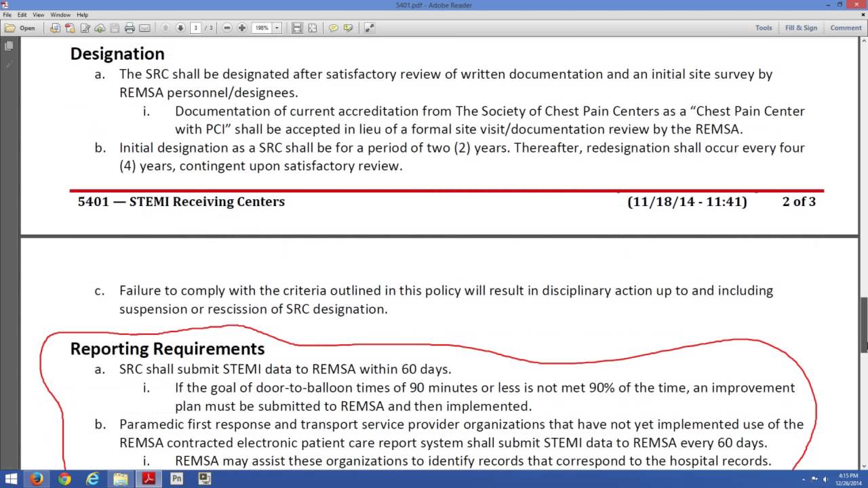The image size is (868, 488).
Task: Show page thumbnails navigation panel icon
Action: pyautogui.click(x=9, y=46)
